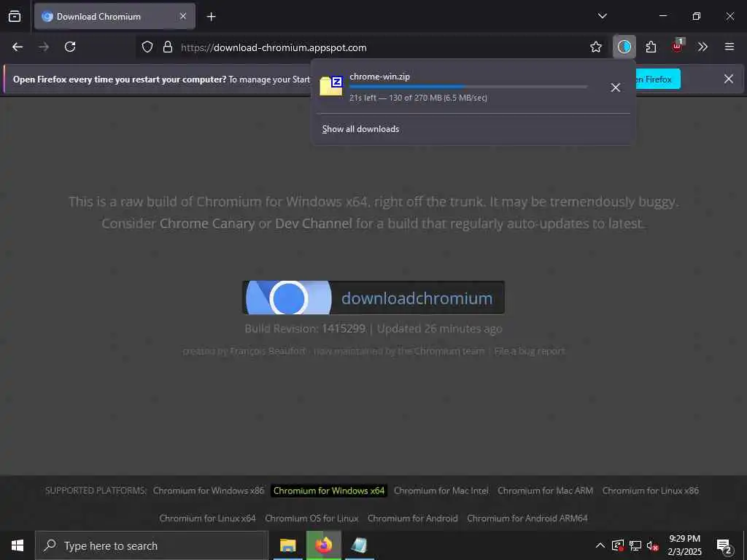The image size is (747, 560).
Task: Click the muted volume tray icon
Action: click(x=653, y=545)
